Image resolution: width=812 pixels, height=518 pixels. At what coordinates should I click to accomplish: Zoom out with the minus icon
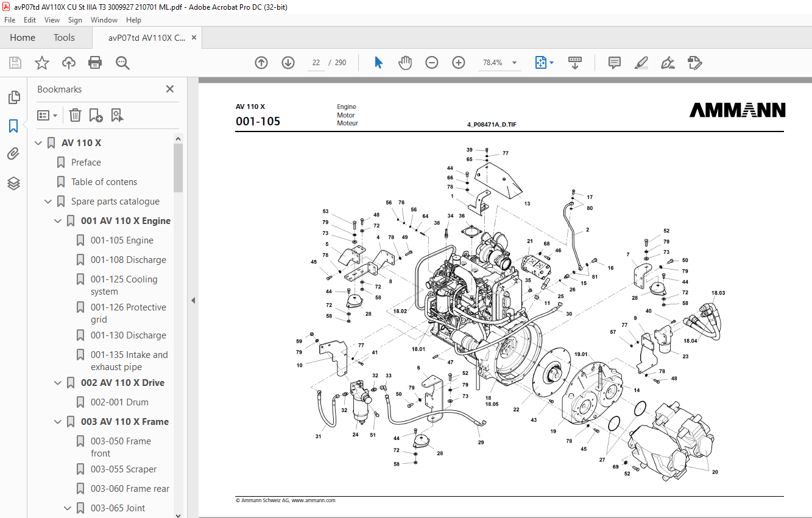[432, 63]
